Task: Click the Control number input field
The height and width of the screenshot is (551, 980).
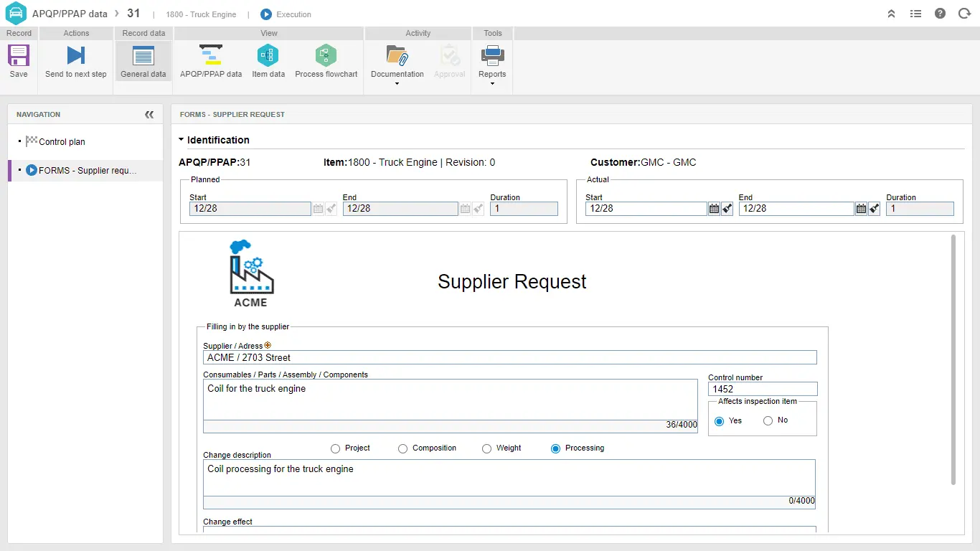Action: coord(762,389)
